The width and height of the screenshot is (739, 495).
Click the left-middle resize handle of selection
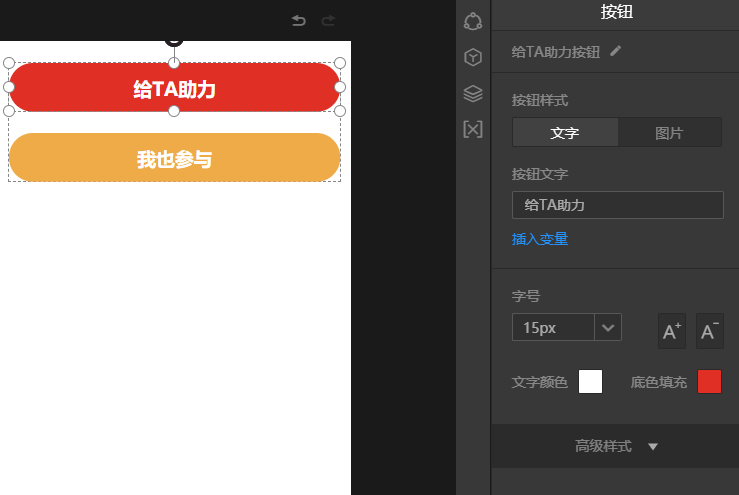tap(9, 87)
